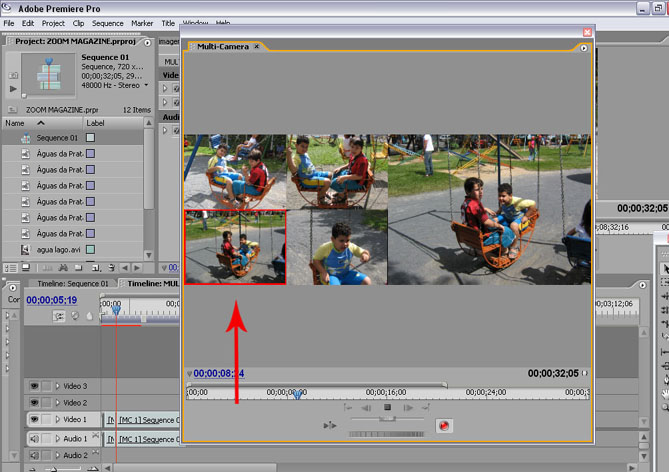Mute the Audio 1 track speaker toggle
Screen dimensions: 669x472
[32, 438]
